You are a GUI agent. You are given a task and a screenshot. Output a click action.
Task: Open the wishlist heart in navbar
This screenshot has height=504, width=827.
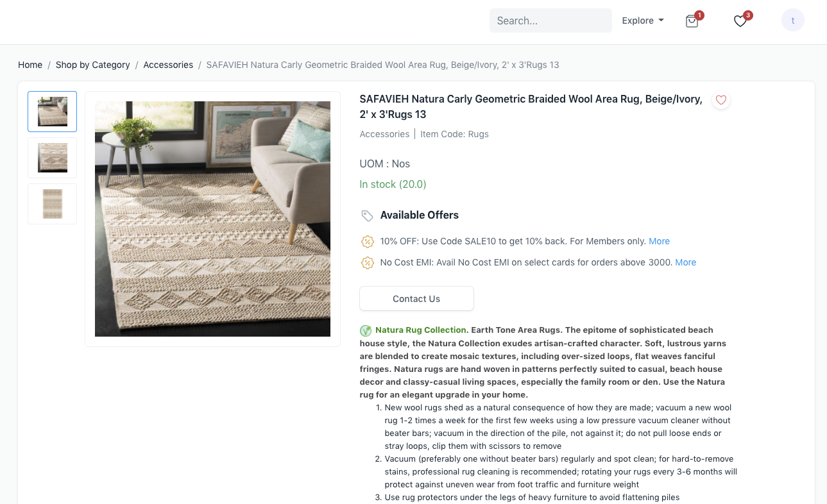[x=740, y=21]
